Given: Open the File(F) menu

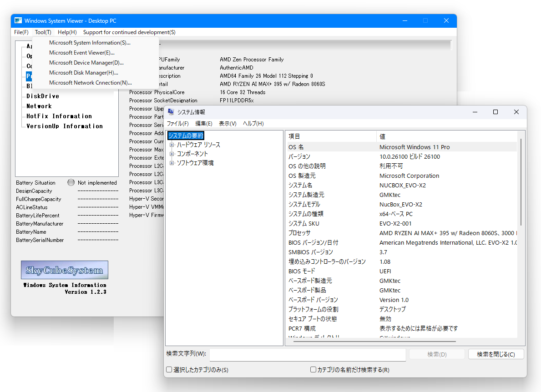Looking at the screenshot, I should pyautogui.click(x=21, y=32).
